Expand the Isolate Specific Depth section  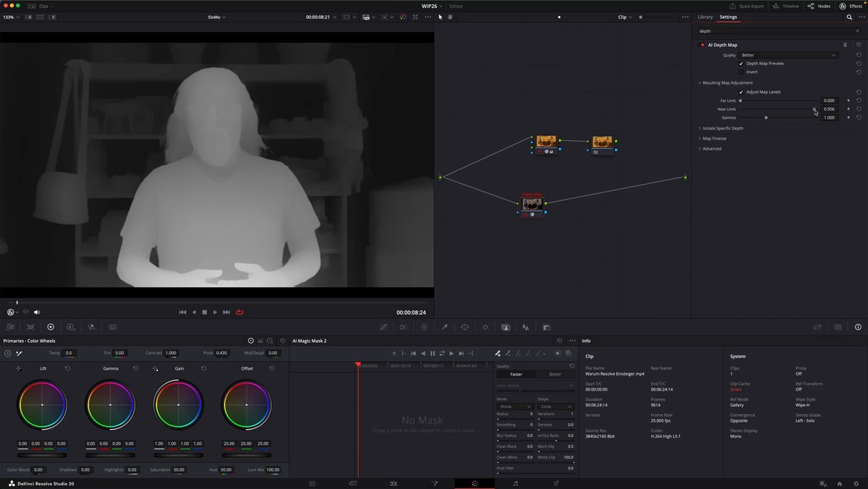(x=723, y=128)
